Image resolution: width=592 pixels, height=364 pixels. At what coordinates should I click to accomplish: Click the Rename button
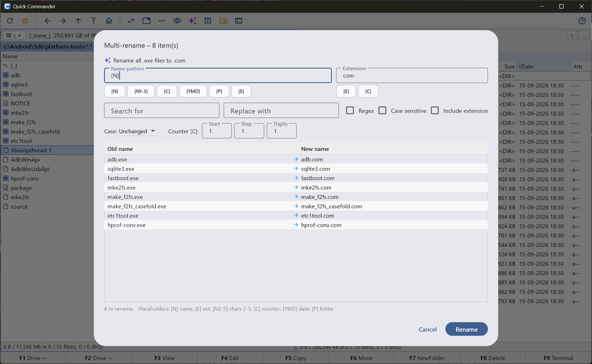(467, 329)
